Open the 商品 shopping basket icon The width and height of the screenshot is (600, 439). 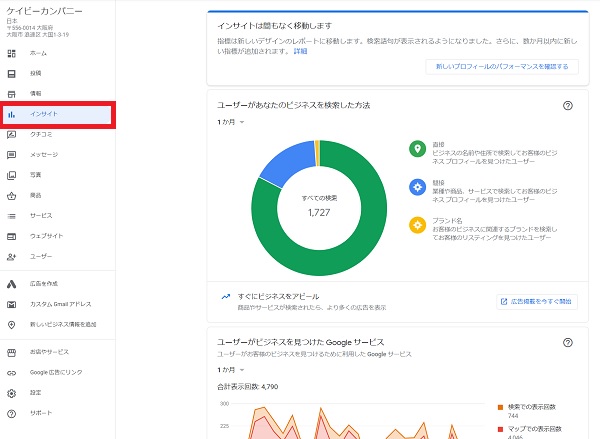[x=11, y=196]
